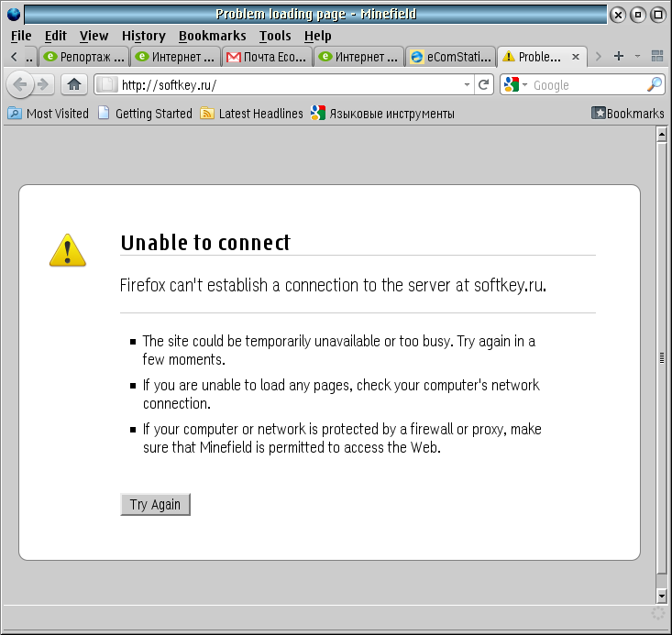672x635 pixels.
Task: Click the page icon in the address bar
Action: click(x=106, y=84)
